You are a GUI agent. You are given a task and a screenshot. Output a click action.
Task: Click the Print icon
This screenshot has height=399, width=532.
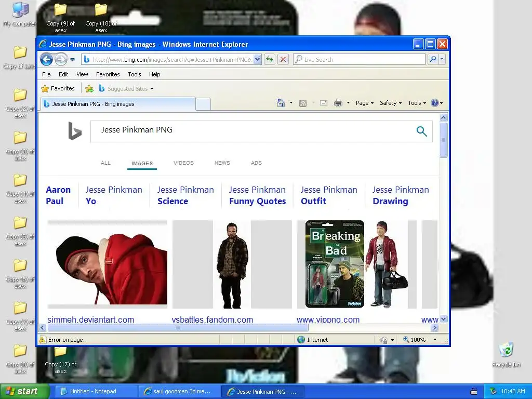click(x=338, y=103)
